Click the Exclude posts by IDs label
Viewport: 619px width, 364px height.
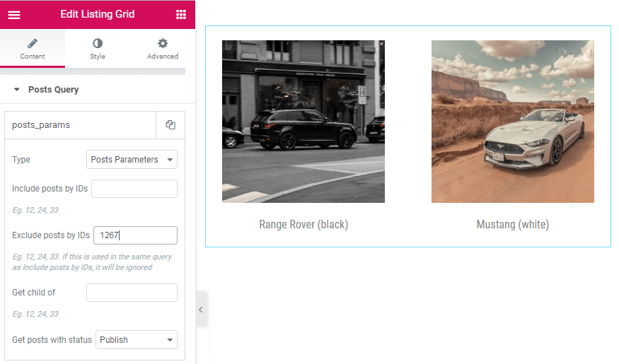click(x=51, y=235)
